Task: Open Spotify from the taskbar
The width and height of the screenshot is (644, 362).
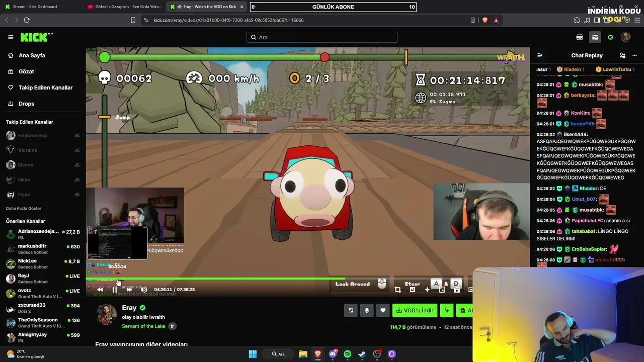Action: (347, 354)
